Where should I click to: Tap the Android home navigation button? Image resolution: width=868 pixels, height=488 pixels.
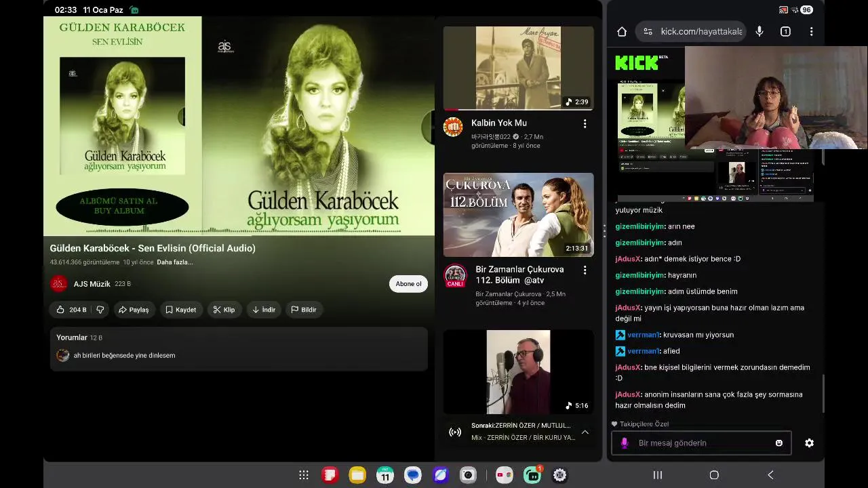[714, 475]
